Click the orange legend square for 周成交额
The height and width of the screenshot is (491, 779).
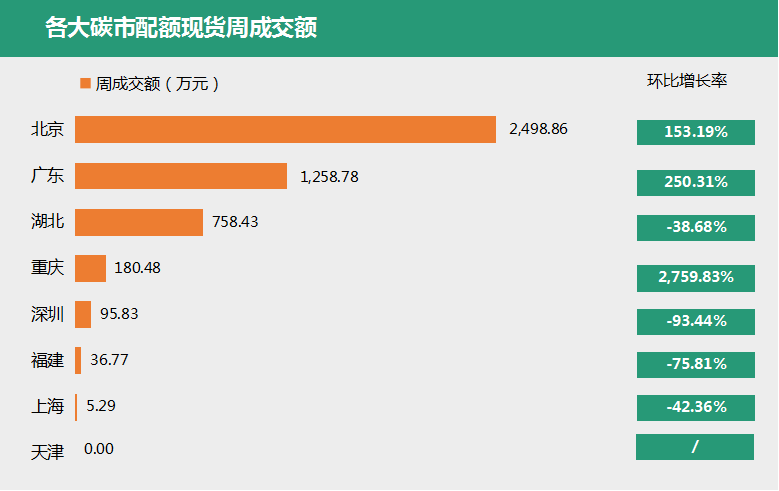point(85,83)
